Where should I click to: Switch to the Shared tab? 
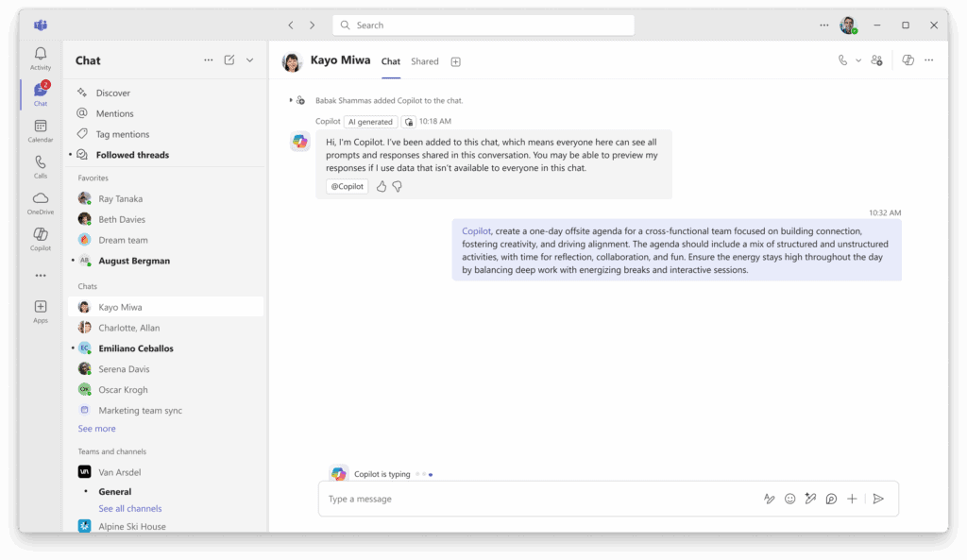(x=425, y=61)
